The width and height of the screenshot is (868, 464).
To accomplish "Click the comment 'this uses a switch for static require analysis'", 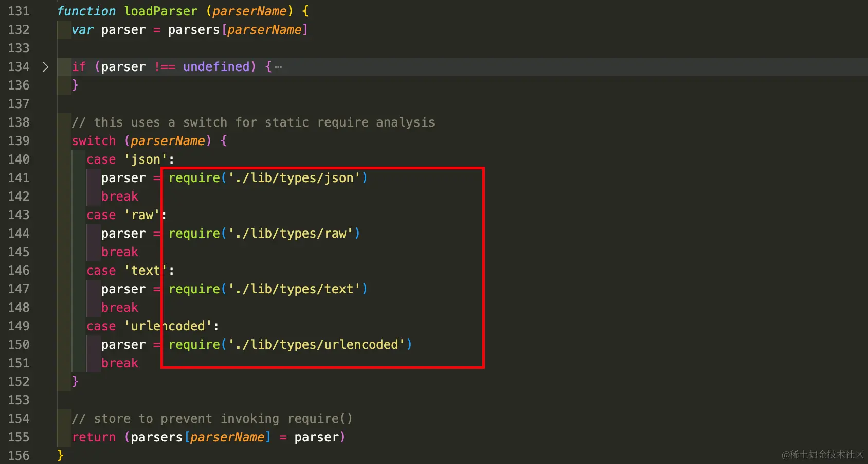I will coord(254,122).
